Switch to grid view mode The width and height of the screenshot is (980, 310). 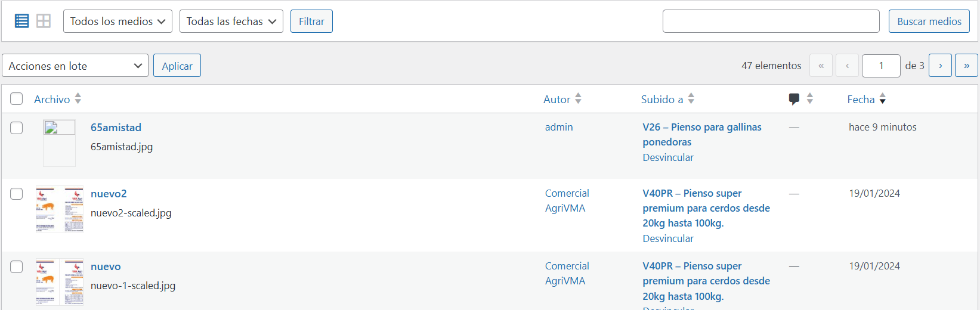pyautogui.click(x=44, y=21)
